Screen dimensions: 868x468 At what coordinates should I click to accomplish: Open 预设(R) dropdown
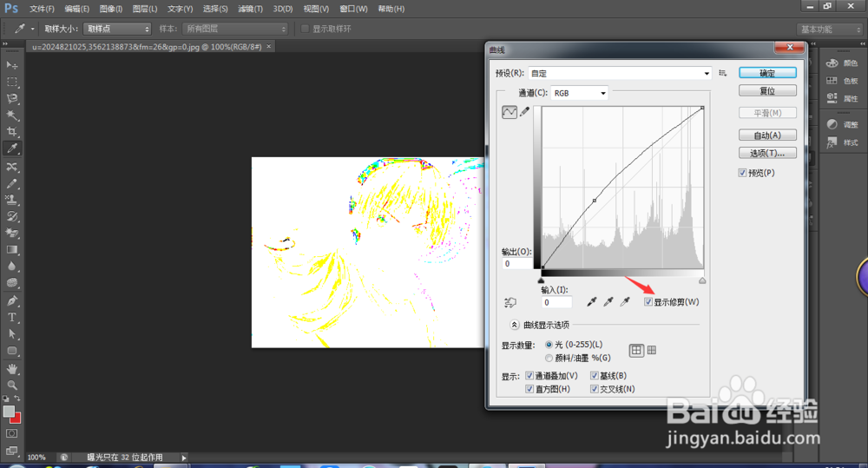pos(620,73)
